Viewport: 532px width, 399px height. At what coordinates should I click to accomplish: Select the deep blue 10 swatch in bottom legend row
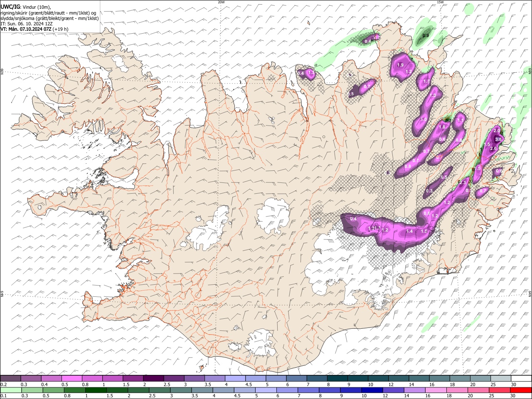372,390
